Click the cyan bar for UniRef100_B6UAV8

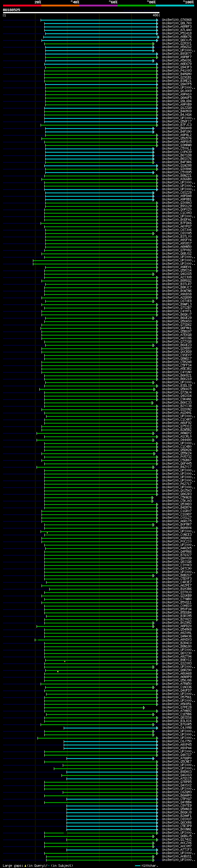pyautogui.click(x=100, y=128)
